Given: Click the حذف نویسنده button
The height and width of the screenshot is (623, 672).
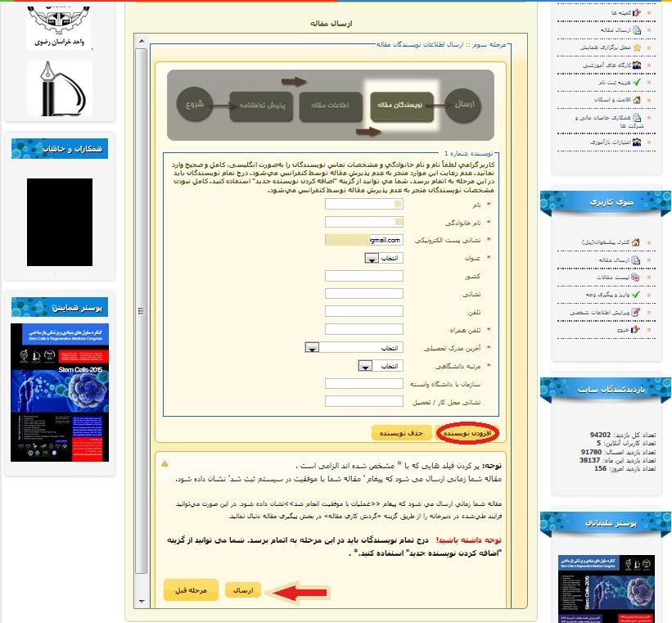Looking at the screenshot, I should [401, 433].
